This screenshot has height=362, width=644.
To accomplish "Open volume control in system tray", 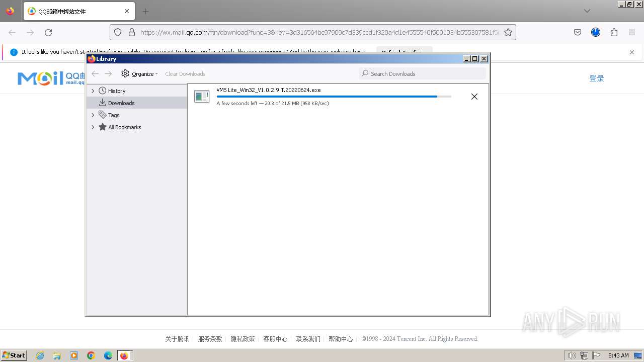I will tap(572, 355).
